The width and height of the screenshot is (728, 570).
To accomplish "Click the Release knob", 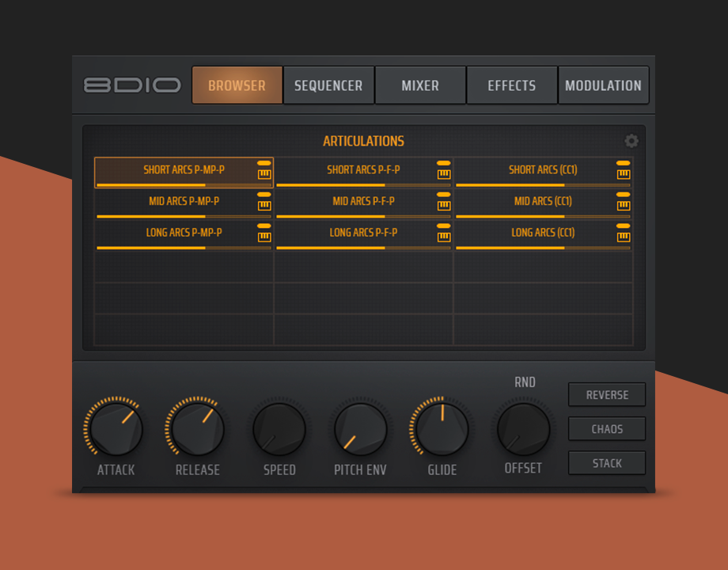I will coord(198,429).
